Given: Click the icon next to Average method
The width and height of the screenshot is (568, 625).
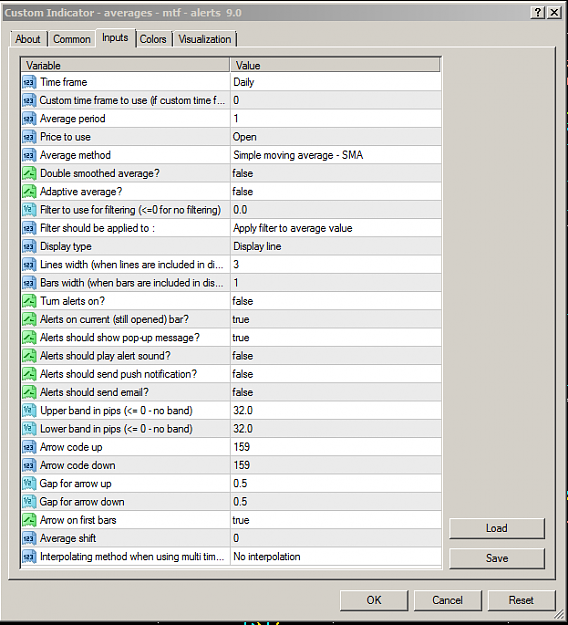Looking at the screenshot, I should click(29, 155).
